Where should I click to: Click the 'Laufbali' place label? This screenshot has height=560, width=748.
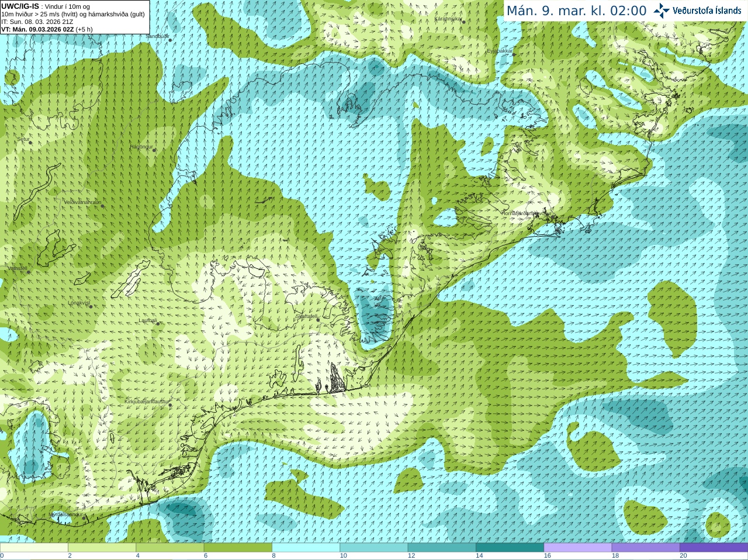(x=148, y=320)
